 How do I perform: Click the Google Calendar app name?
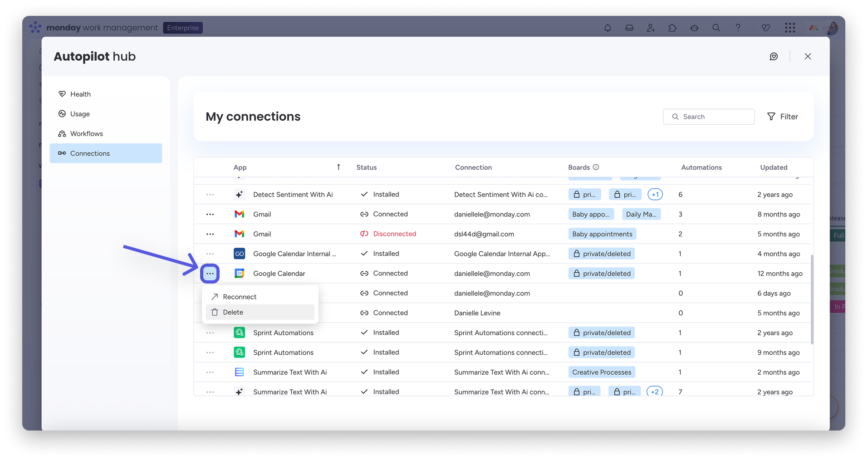279,274
